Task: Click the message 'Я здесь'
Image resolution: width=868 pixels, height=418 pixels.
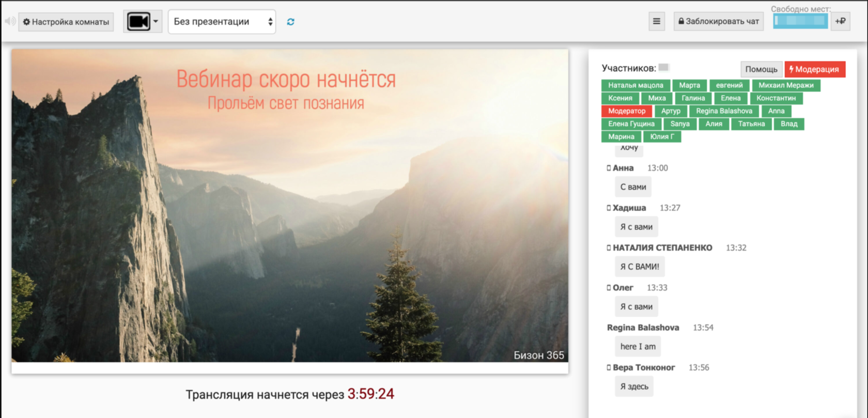Action: 634,386
